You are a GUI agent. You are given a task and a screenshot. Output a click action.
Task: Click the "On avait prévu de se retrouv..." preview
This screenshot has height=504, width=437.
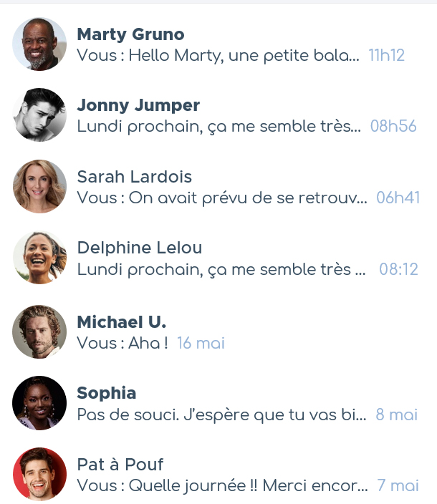(222, 198)
